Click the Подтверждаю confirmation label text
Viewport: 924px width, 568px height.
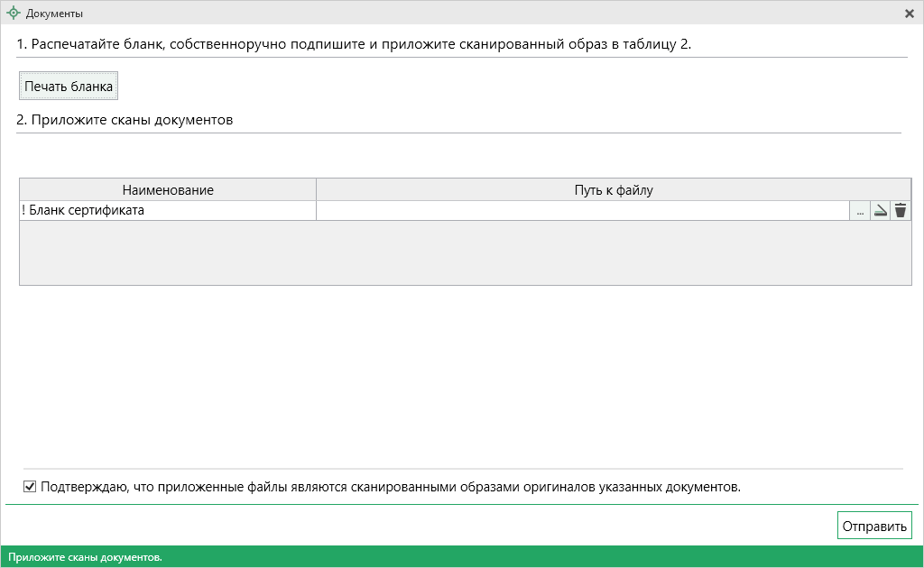(x=390, y=488)
